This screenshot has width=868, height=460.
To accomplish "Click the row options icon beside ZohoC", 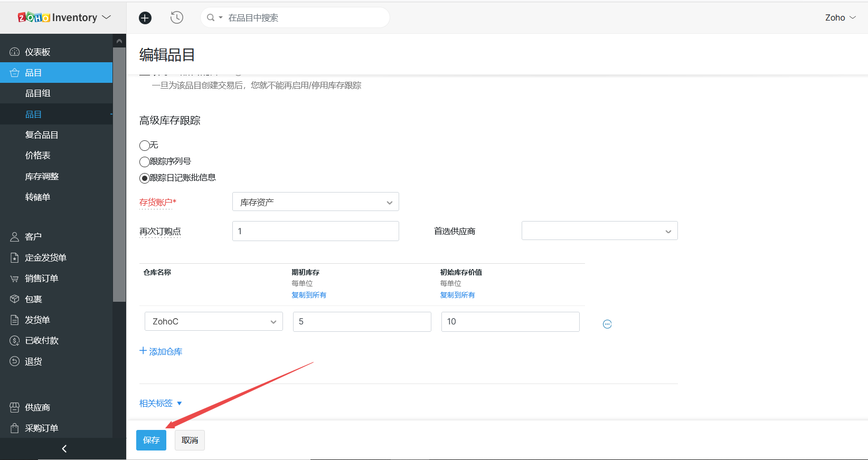I will pos(607,324).
